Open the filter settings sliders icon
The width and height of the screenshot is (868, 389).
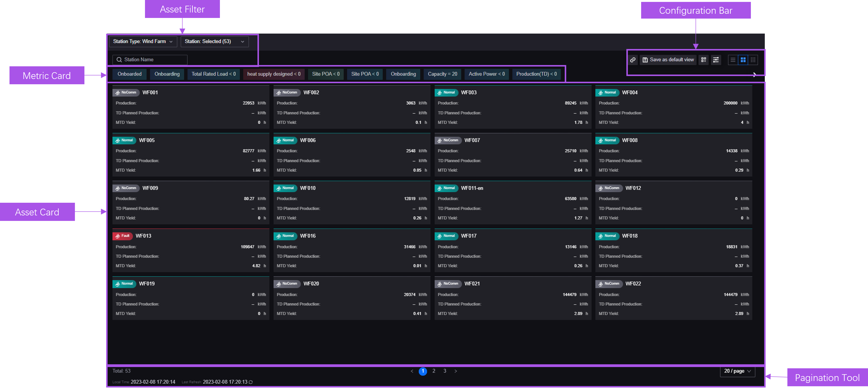click(716, 60)
